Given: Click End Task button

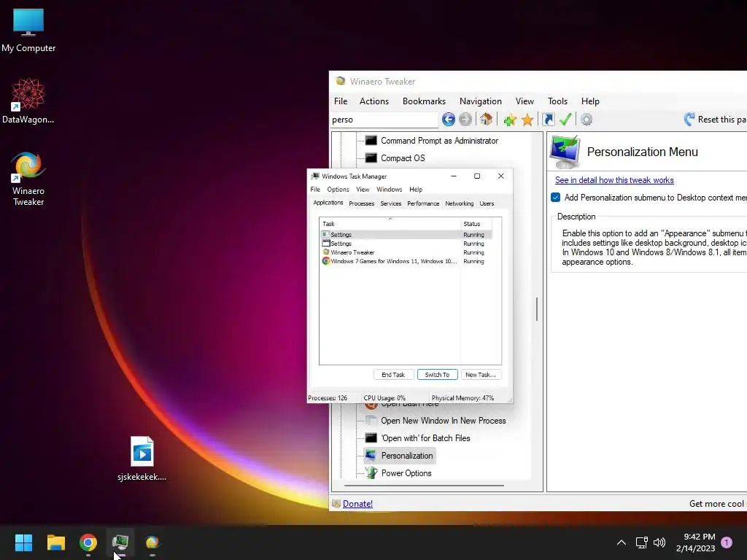Looking at the screenshot, I should (393, 375).
